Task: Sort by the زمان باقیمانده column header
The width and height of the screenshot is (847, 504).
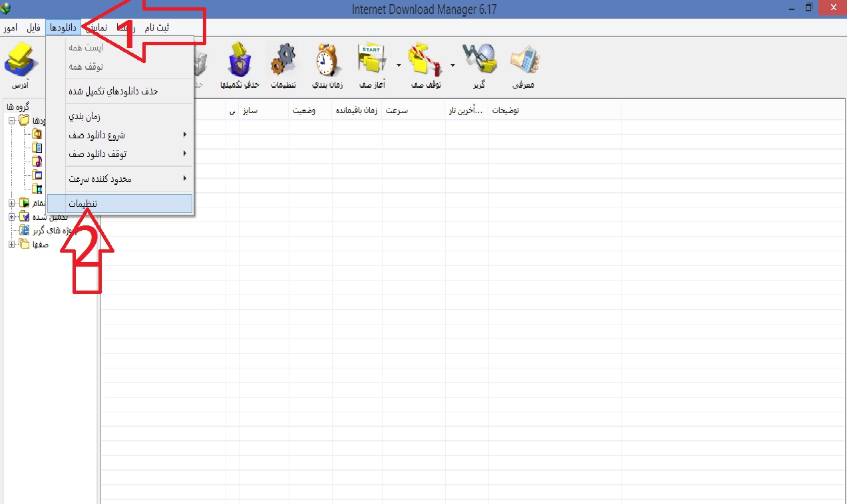Action: 357,110
